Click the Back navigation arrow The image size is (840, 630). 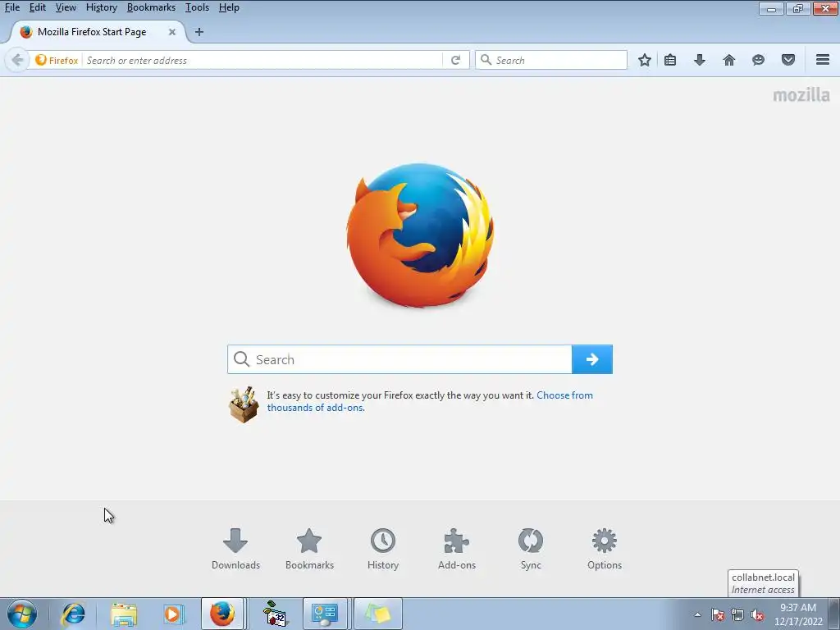click(x=17, y=60)
